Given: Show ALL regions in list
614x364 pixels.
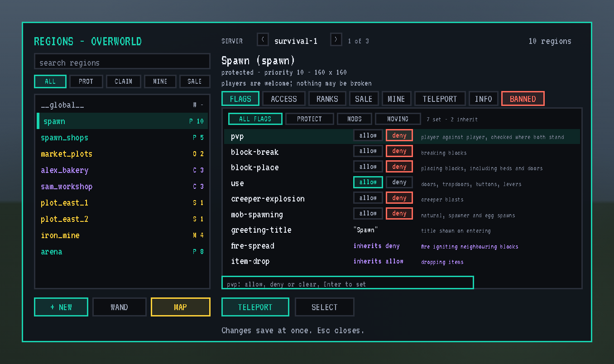Looking at the screenshot, I should [x=50, y=81].
